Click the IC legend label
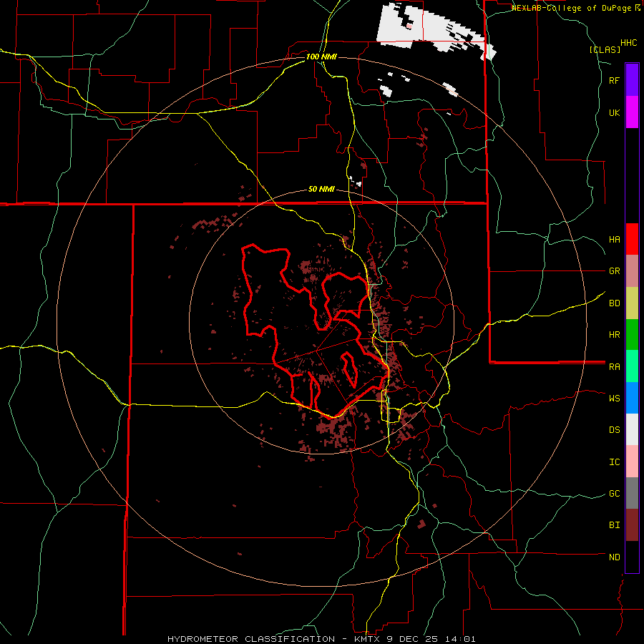This screenshot has height=644, width=644. (x=614, y=462)
